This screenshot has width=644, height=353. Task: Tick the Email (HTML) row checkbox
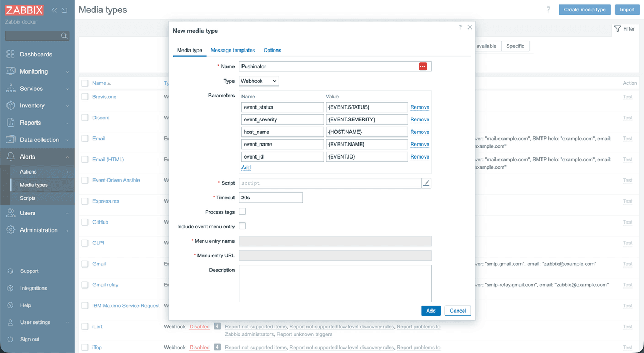click(85, 160)
